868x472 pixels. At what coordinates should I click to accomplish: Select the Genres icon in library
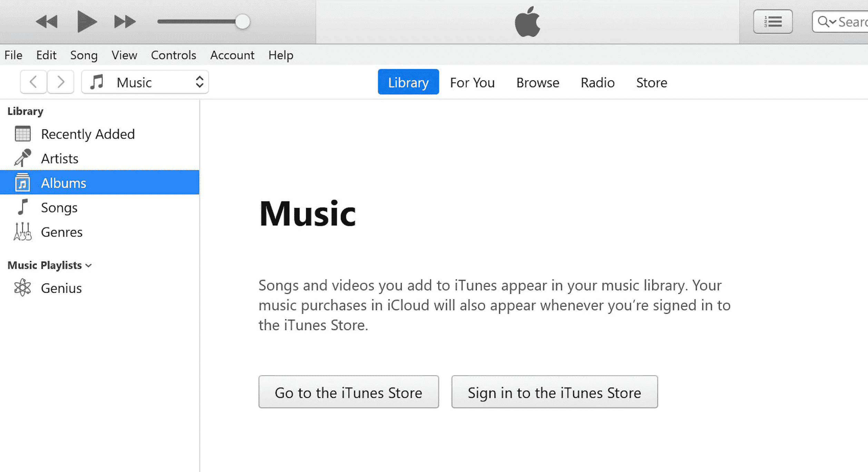coord(22,231)
